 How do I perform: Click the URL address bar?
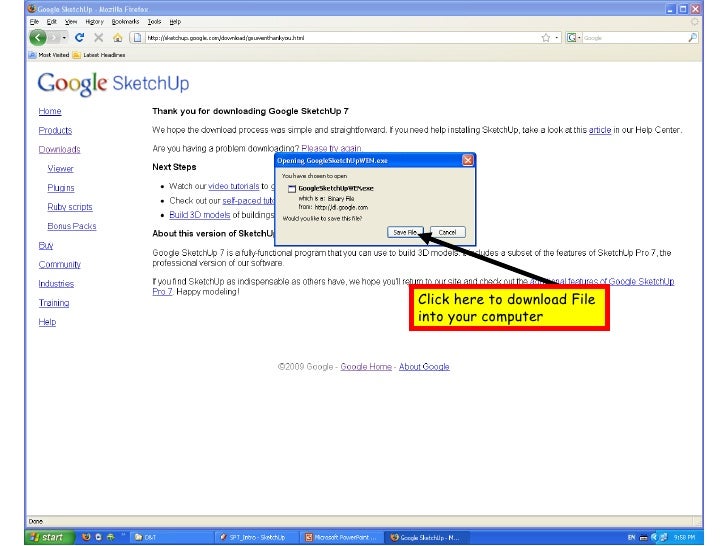[x=341, y=38]
